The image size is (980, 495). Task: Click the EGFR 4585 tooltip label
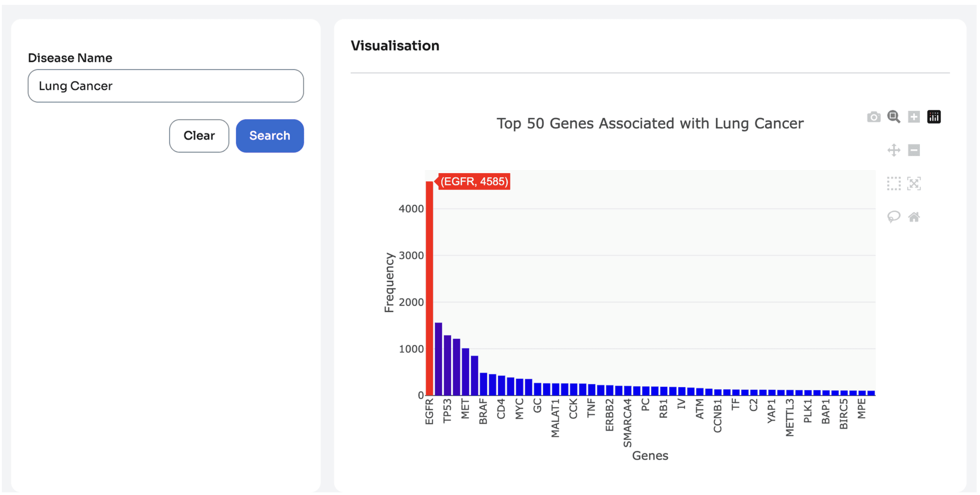click(474, 181)
